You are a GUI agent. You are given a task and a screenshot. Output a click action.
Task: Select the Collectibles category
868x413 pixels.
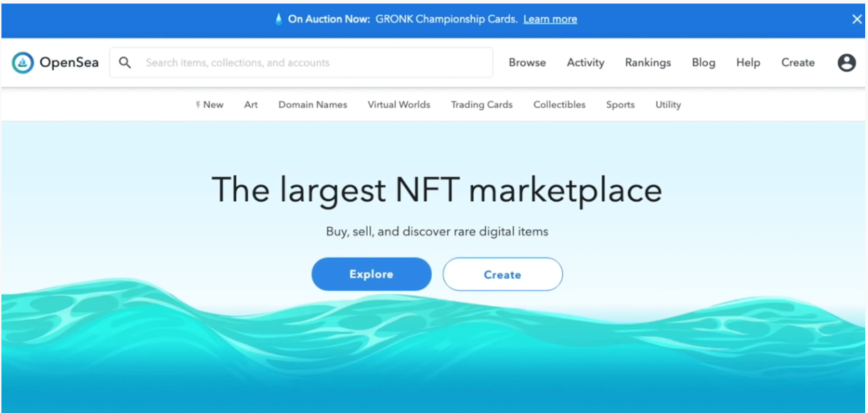[560, 105]
